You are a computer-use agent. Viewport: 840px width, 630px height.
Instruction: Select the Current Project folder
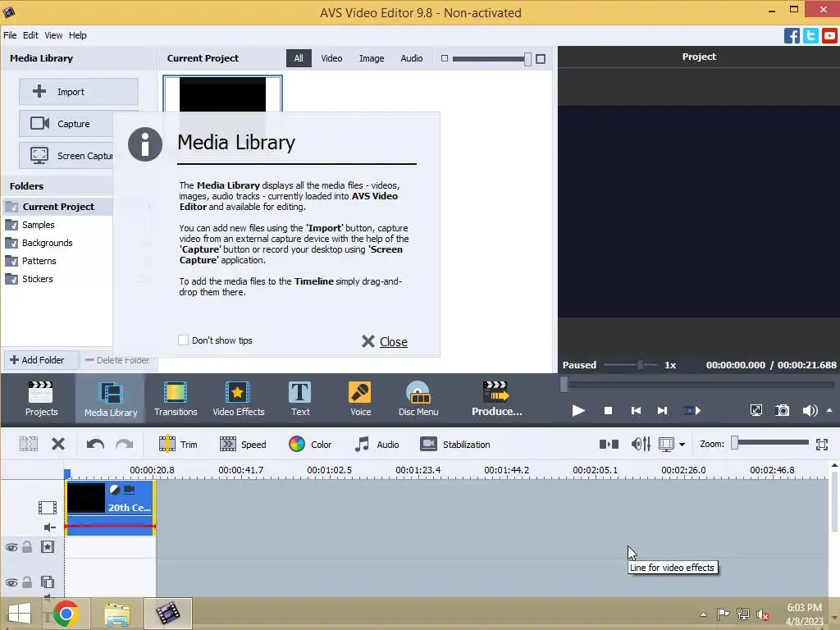pyautogui.click(x=57, y=207)
